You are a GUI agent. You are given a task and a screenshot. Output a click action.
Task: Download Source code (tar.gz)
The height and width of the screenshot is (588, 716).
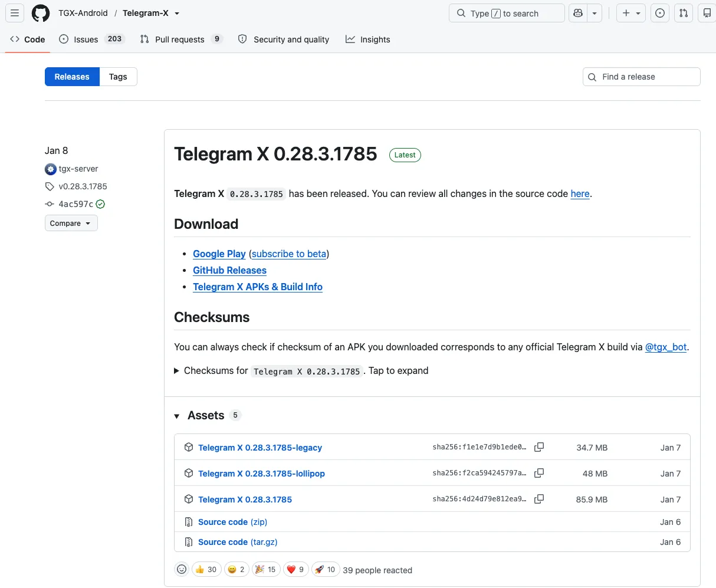[238, 542]
